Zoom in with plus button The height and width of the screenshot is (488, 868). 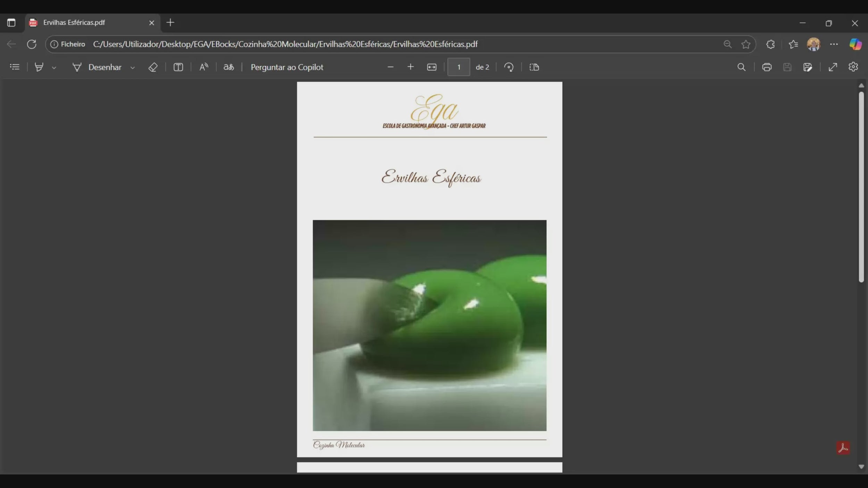pos(410,67)
